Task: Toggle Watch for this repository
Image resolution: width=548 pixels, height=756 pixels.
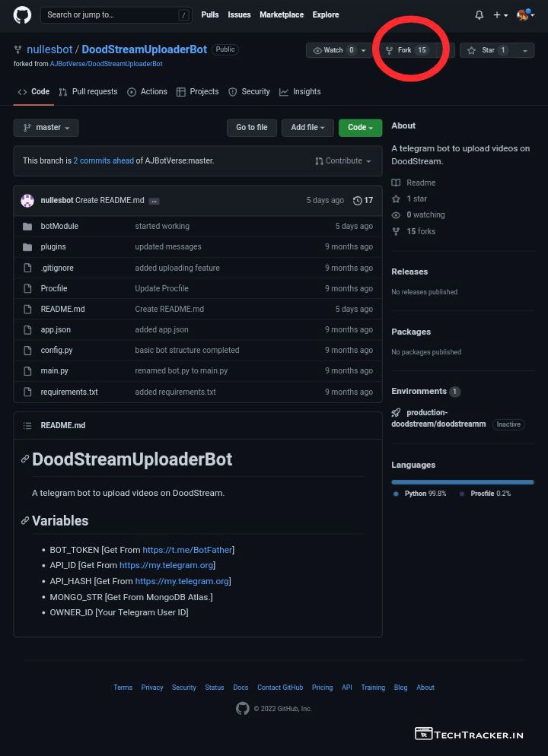Action: tap(328, 50)
